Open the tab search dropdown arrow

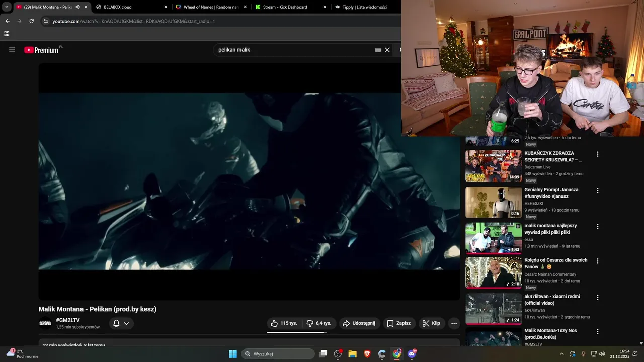point(7,7)
